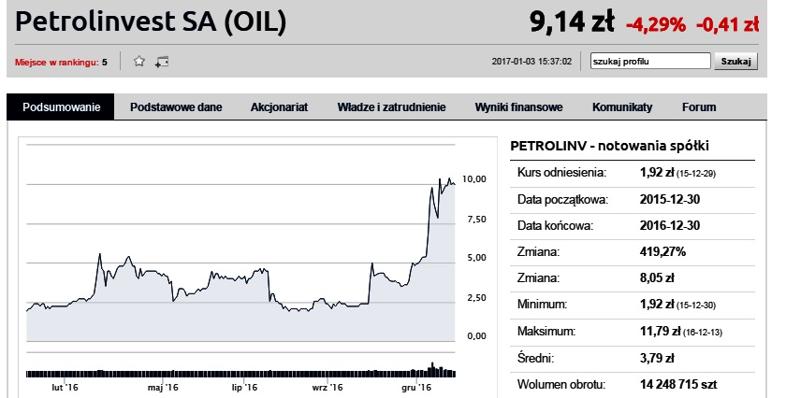Go to the Forum tab
This screenshot has height=398, width=786.
pyautogui.click(x=699, y=107)
